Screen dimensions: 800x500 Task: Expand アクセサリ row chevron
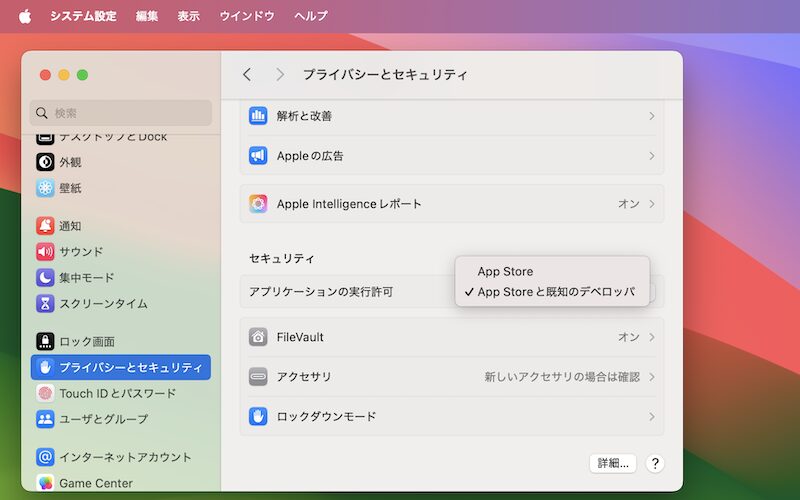click(652, 377)
